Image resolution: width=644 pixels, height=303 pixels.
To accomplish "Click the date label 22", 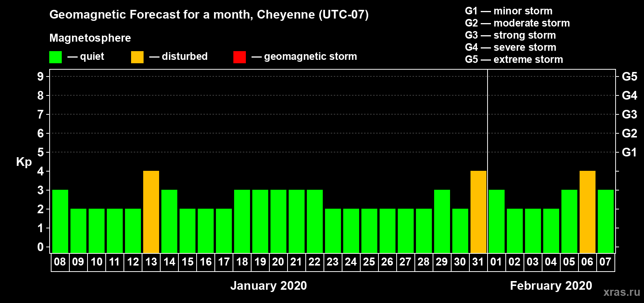I will [x=314, y=262].
